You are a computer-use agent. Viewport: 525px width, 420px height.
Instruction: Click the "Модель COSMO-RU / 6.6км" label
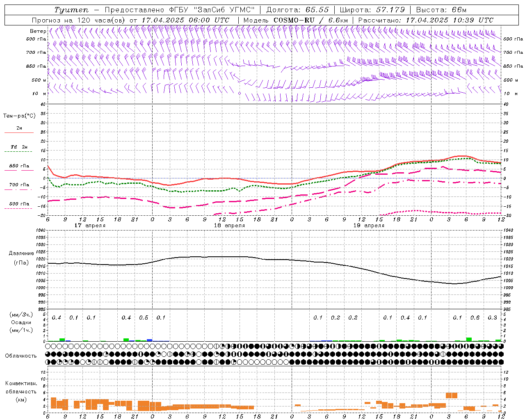[x=296, y=20]
